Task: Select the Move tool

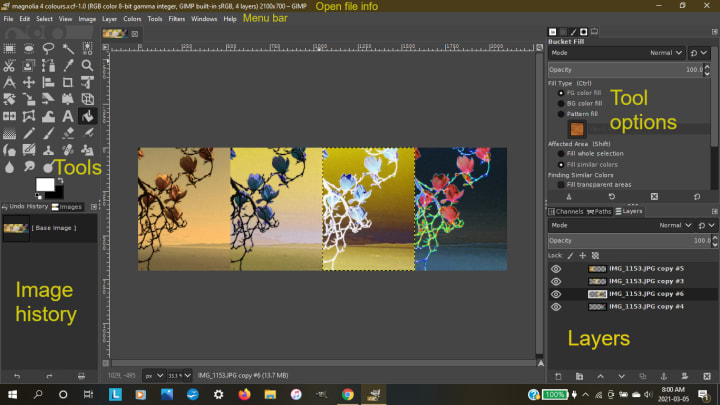Action: click(28, 82)
